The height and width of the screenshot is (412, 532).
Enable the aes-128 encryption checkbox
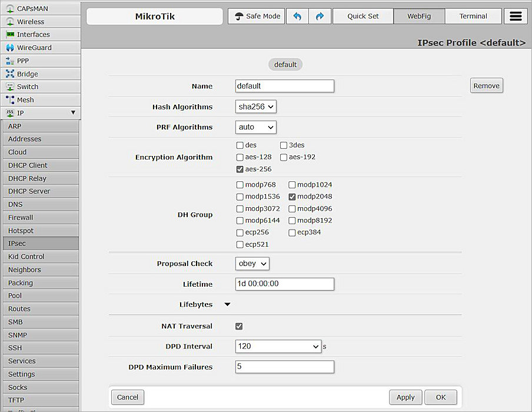pos(240,157)
